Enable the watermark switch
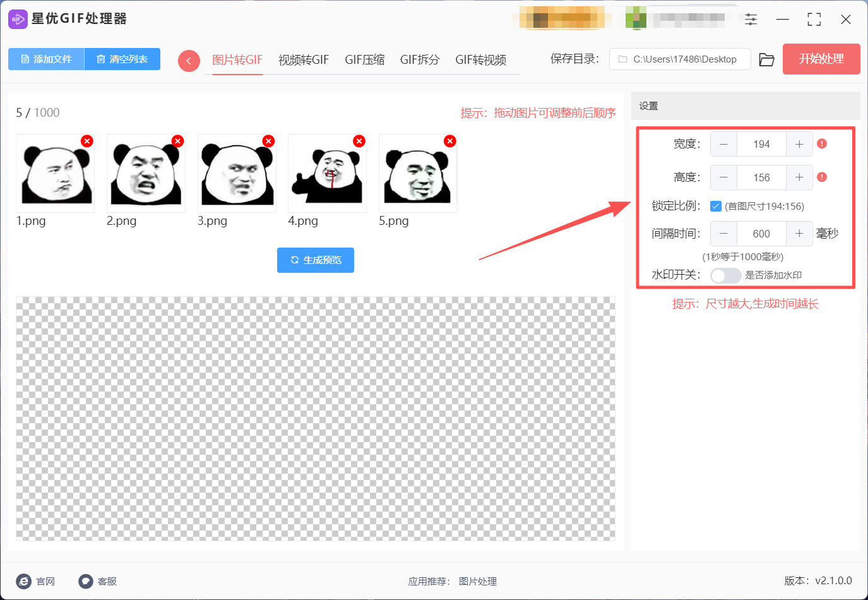Screen dimensions: 868x600 pos(725,275)
